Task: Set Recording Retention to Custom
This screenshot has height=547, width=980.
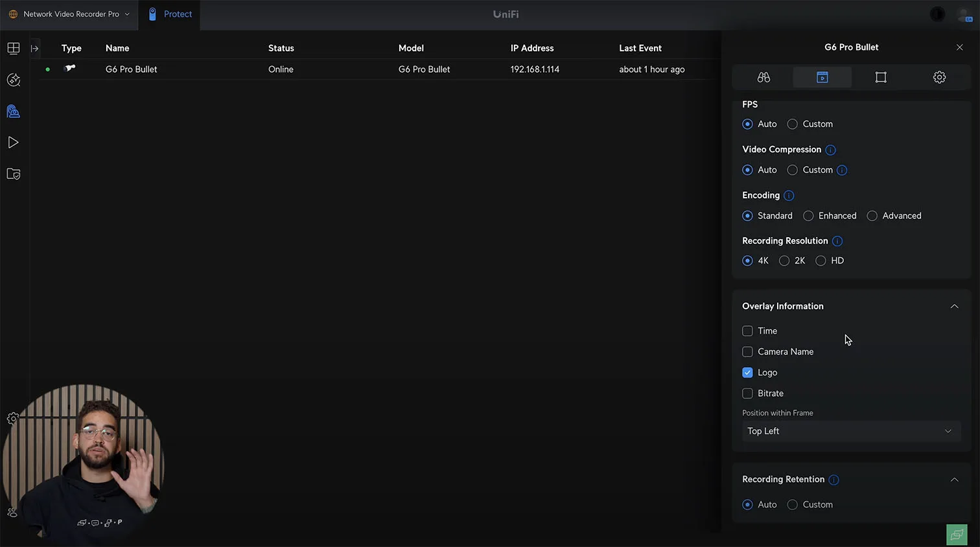Action: coord(792,505)
